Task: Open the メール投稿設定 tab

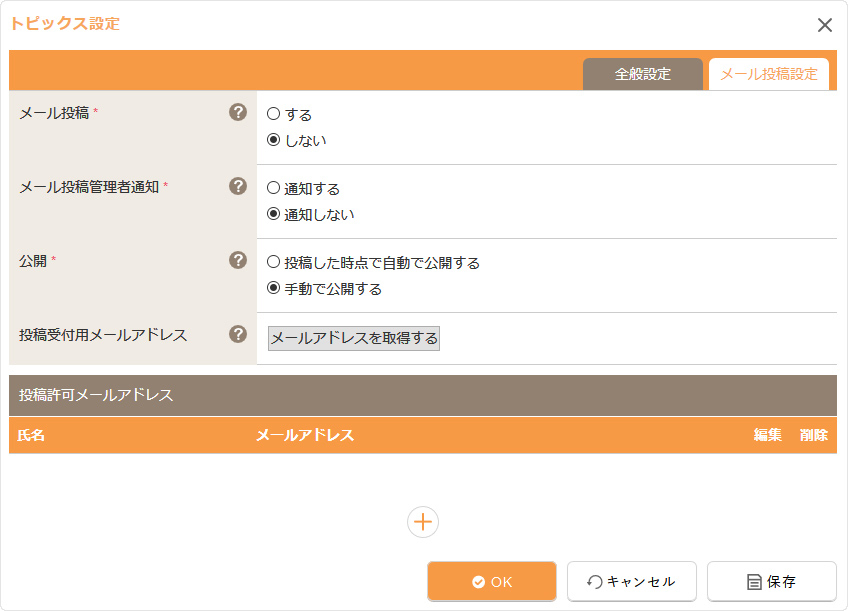Action: 768,74
